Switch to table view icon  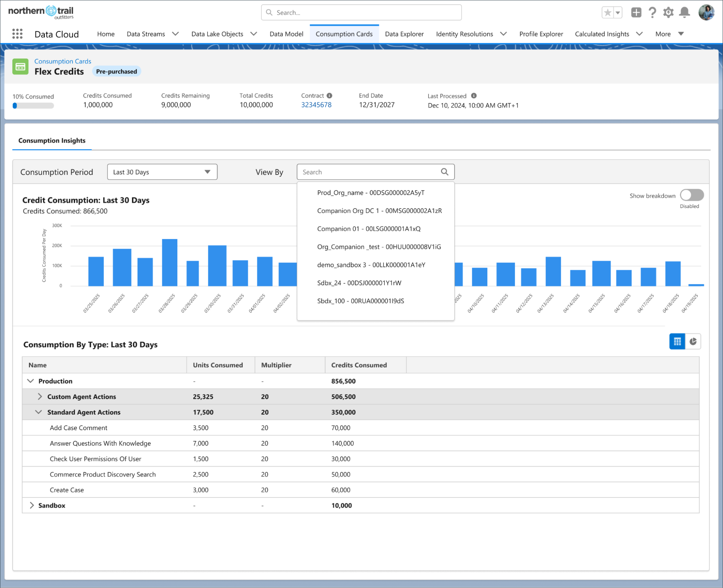(677, 341)
